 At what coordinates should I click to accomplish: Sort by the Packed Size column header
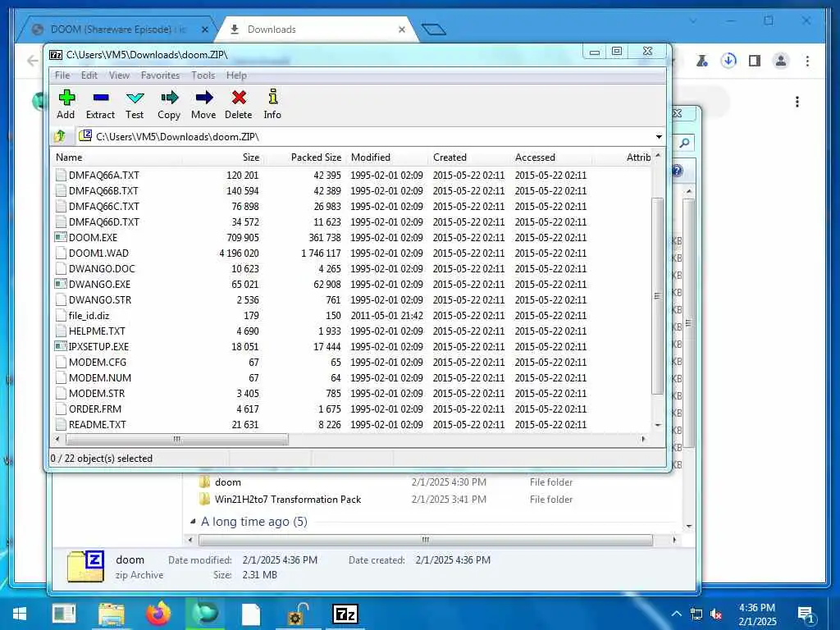(x=305, y=157)
